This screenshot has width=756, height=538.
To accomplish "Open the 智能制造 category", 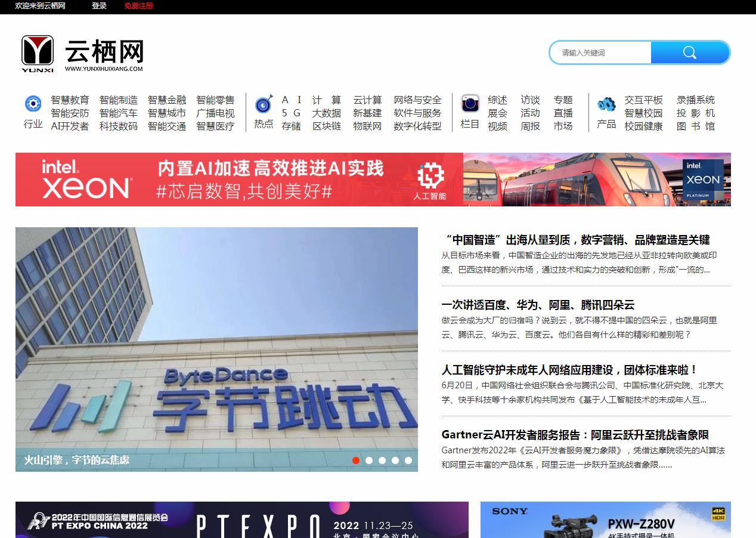I will pyautogui.click(x=119, y=100).
